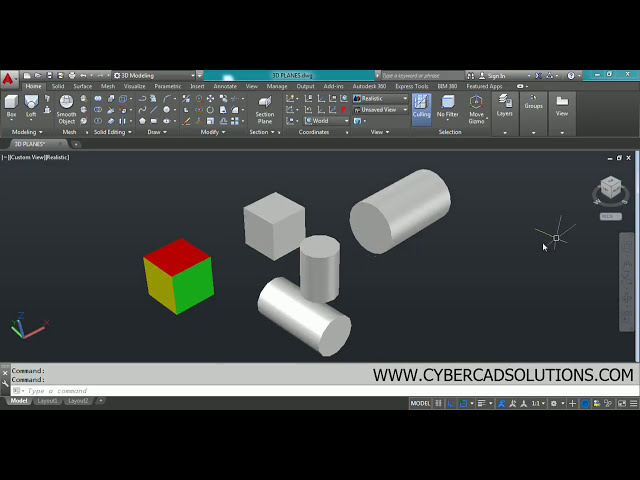Click the ViewCube navigation widget
The width and height of the screenshot is (640, 480).
click(609, 189)
